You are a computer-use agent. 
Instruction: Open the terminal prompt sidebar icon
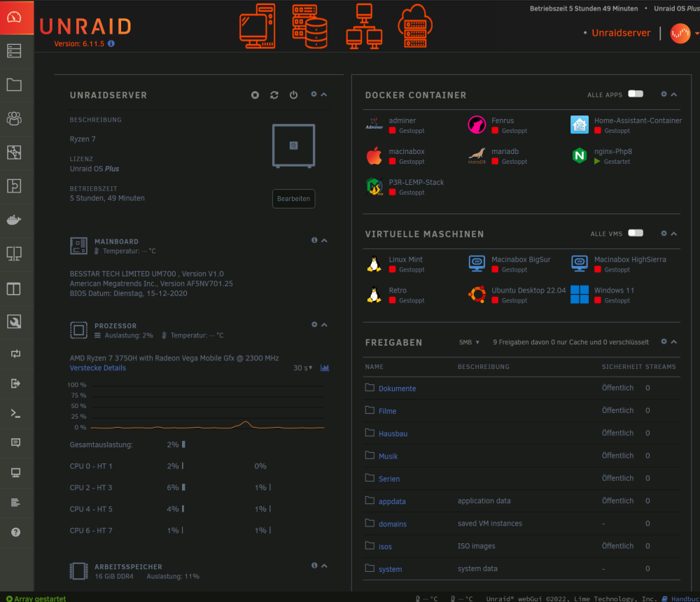[15, 414]
